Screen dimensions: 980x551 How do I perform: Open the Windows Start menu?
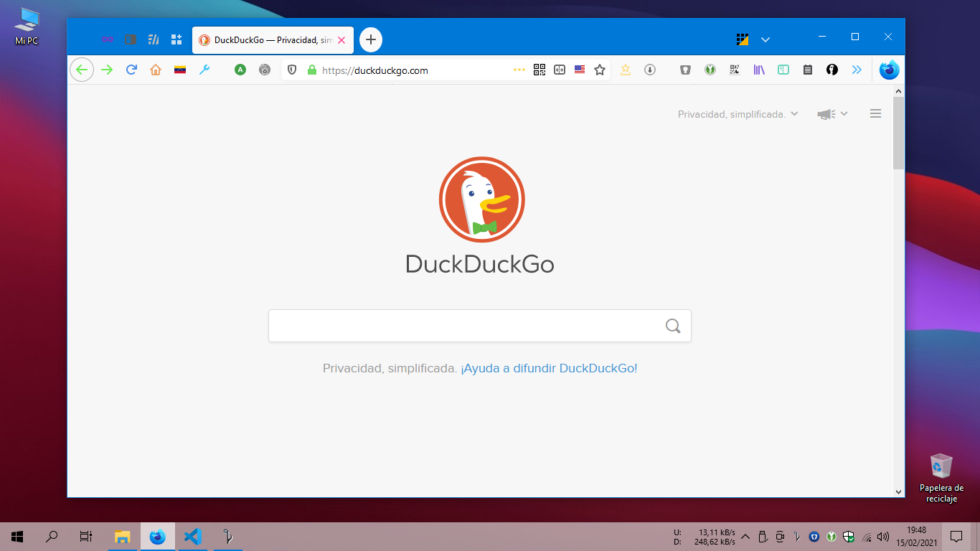pyautogui.click(x=17, y=536)
